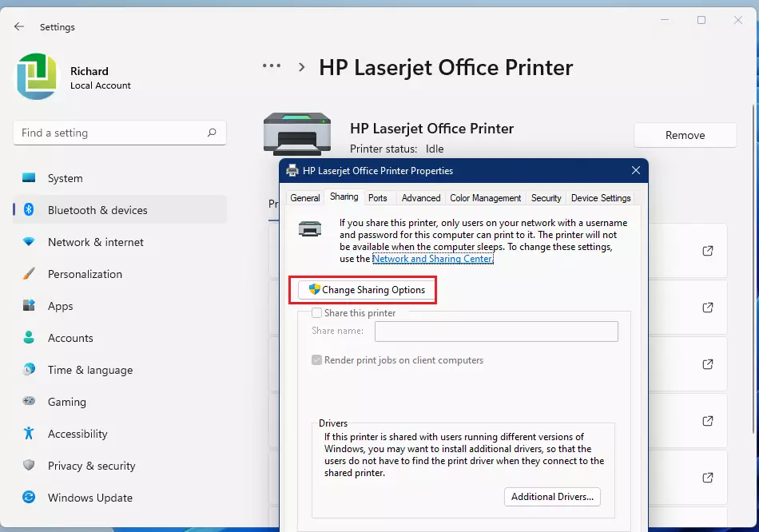Open Personalization settings
759x532 pixels.
coord(120,274)
